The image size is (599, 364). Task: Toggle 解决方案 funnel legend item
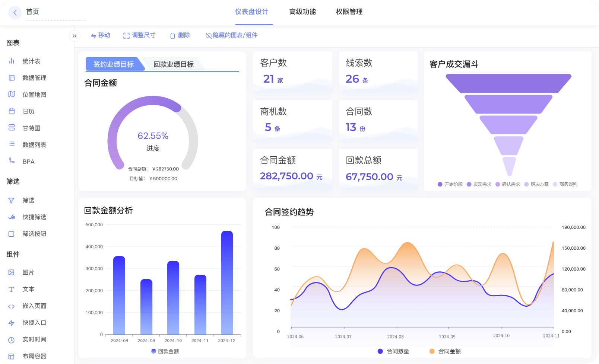[x=536, y=184]
